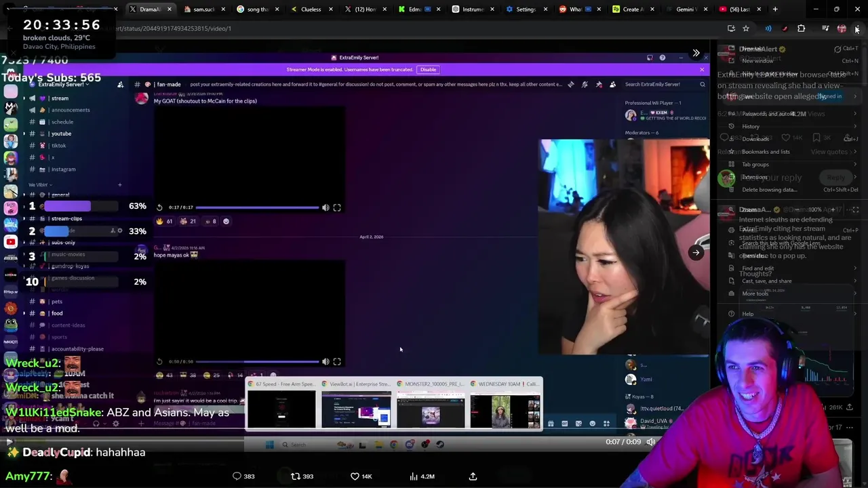This screenshot has height=488, width=868.
Task: Open a new browser tab with plus
Action: coord(775,9)
